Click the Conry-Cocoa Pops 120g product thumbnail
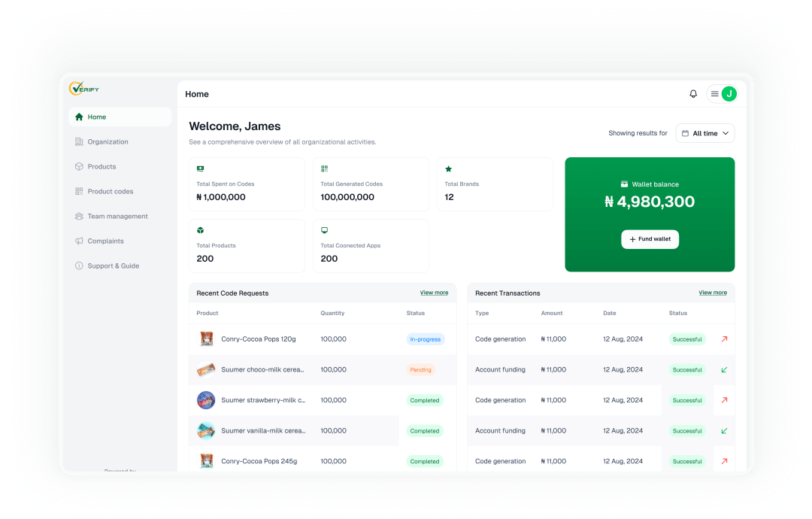 [206, 339]
